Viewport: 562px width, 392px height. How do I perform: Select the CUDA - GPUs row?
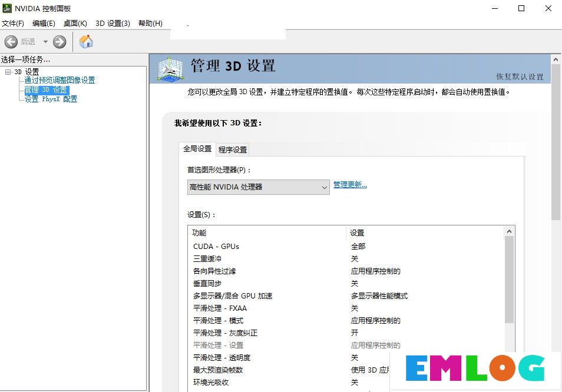pyautogui.click(x=346, y=246)
